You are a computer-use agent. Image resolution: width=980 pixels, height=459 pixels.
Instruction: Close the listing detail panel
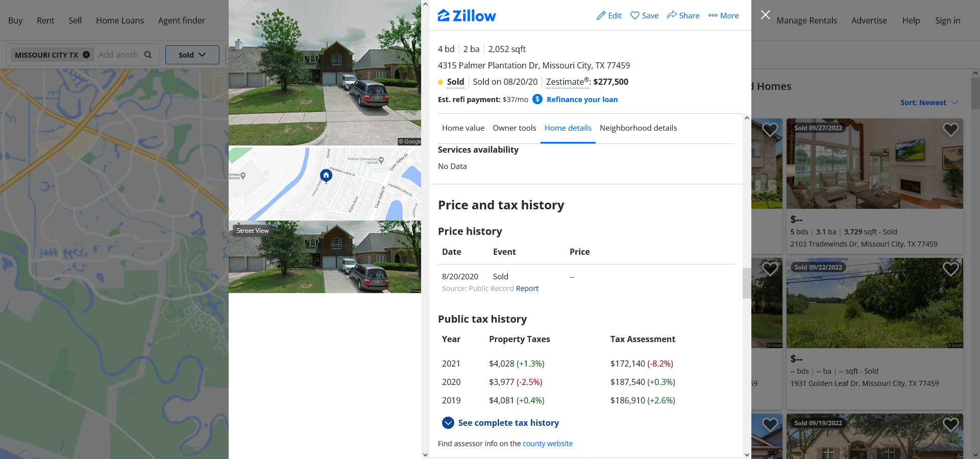(x=765, y=15)
